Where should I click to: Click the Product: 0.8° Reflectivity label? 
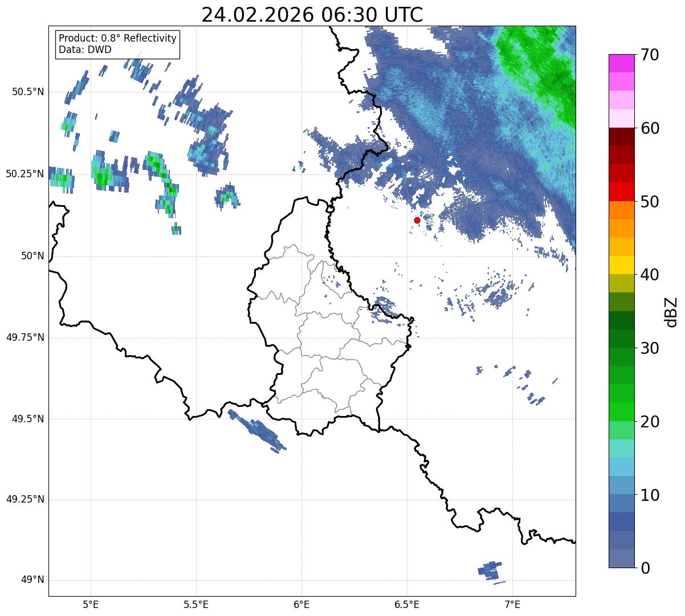coord(118,38)
